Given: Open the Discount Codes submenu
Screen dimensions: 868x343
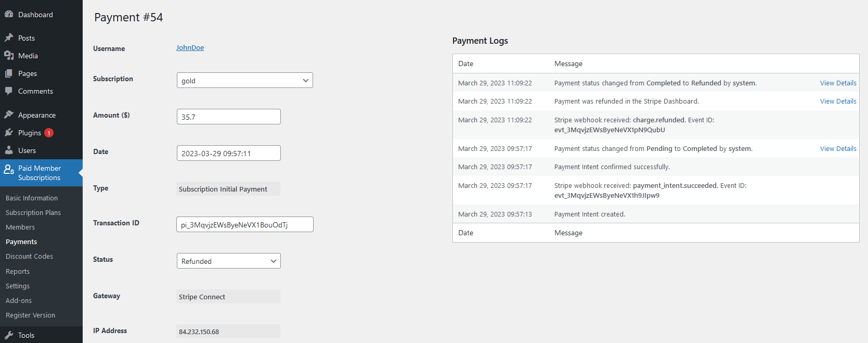Looking at the screenshot, I should coord(29,256).
